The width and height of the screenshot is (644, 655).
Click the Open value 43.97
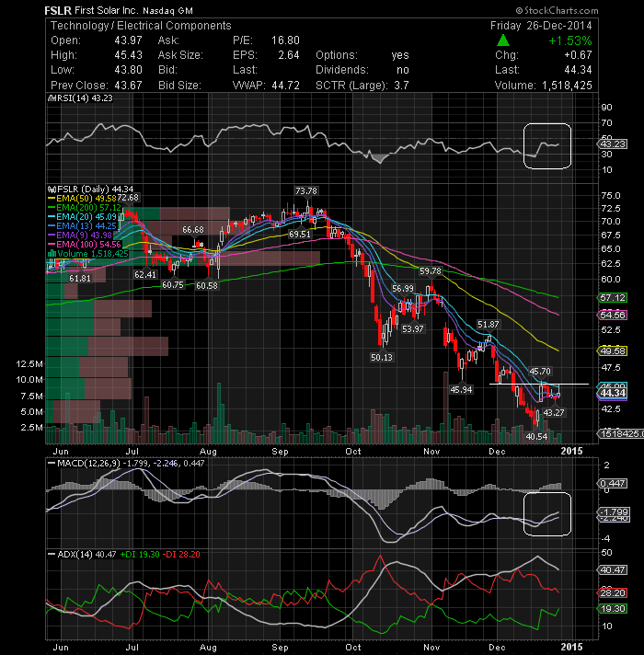point(128,40)
